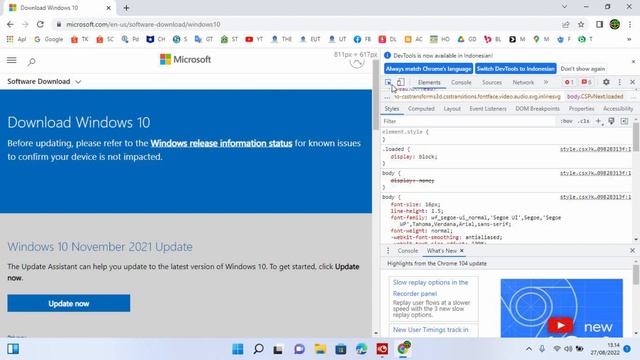This screenshot has width=640, height=360.
Task: Open the issues count badge
Action: click(586, 82)
